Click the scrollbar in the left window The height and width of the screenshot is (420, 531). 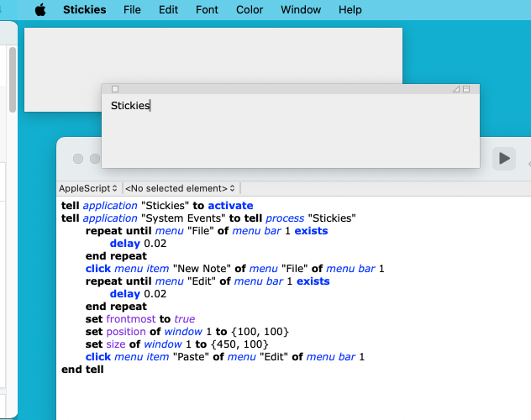pos(13,80)
